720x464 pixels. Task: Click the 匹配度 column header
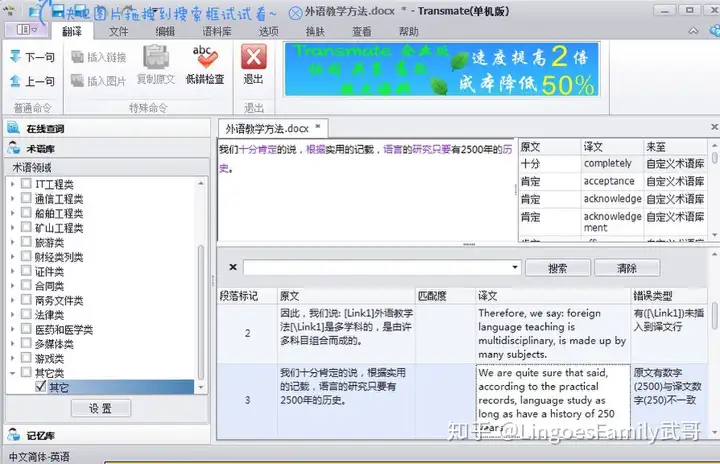[445, 296]
